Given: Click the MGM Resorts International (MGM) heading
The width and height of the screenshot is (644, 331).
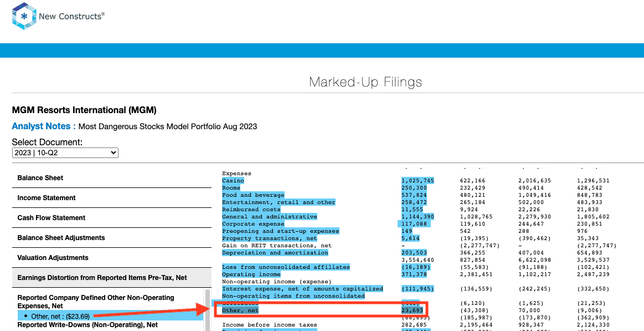Looking at the screenshot, I should click(x=84, y=110).
